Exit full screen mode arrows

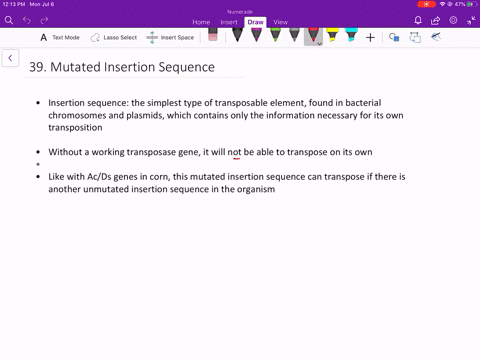471,20
